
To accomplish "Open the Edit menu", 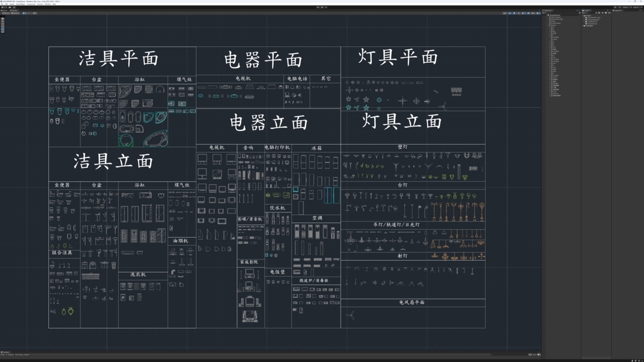I will point(6,4).
